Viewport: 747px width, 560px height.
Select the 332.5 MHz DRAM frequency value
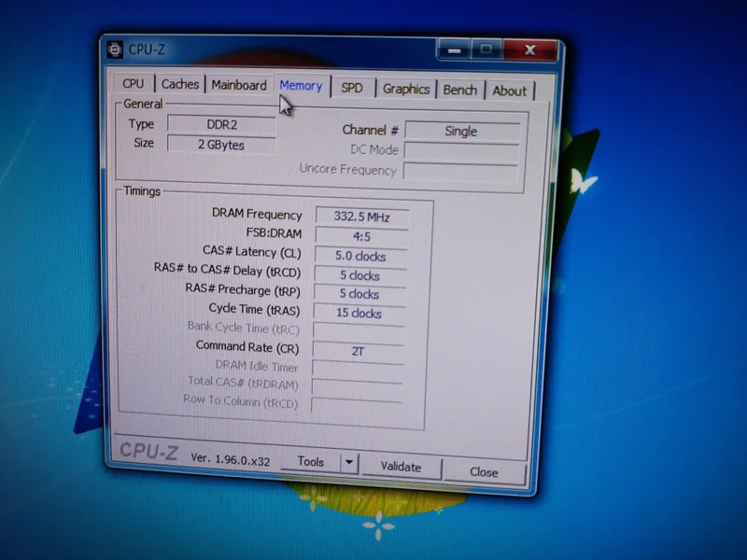click(361, 217)
